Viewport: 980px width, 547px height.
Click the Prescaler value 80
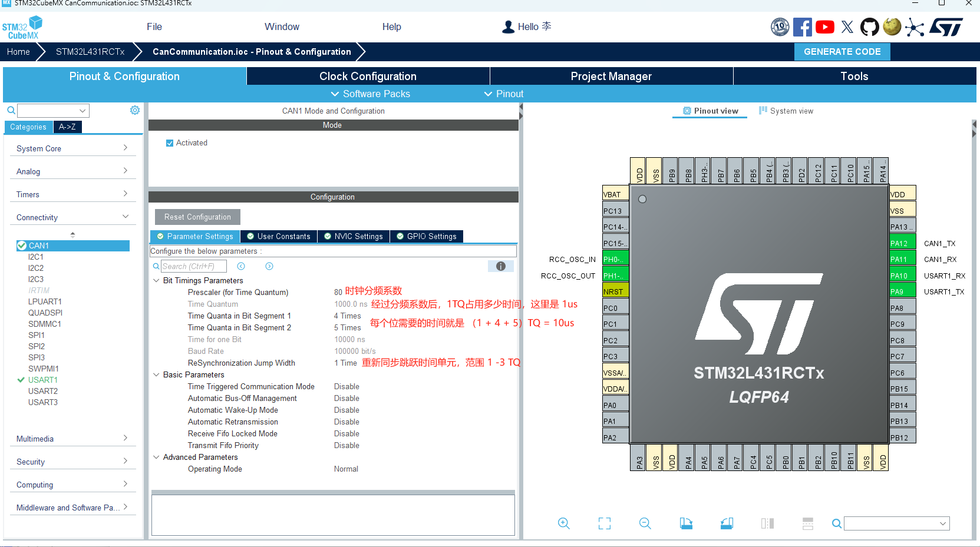[x=338, y=292]
